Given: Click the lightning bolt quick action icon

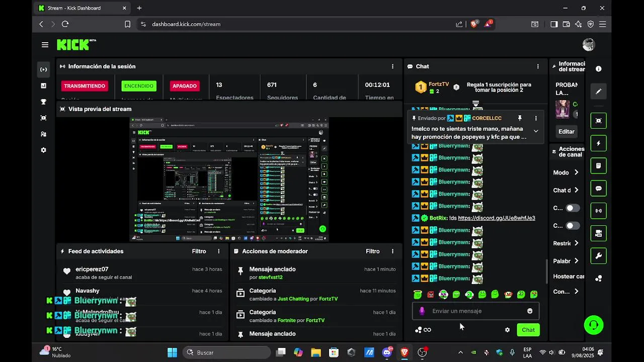Looking at the screenshot, I should 598,143.
